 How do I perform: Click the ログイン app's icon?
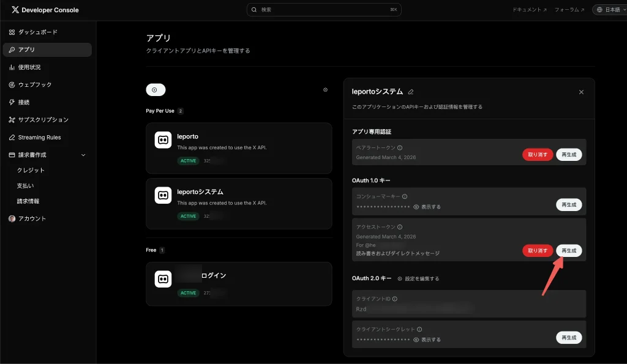point(163,279)
